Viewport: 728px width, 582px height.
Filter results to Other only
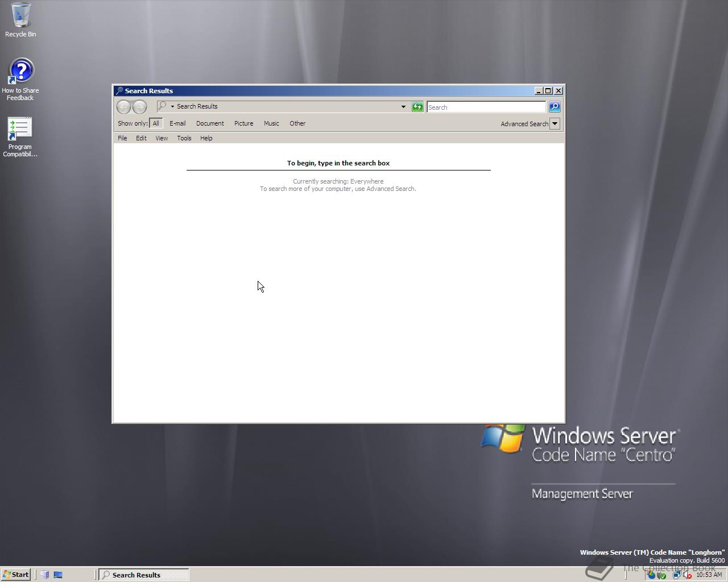297,123
